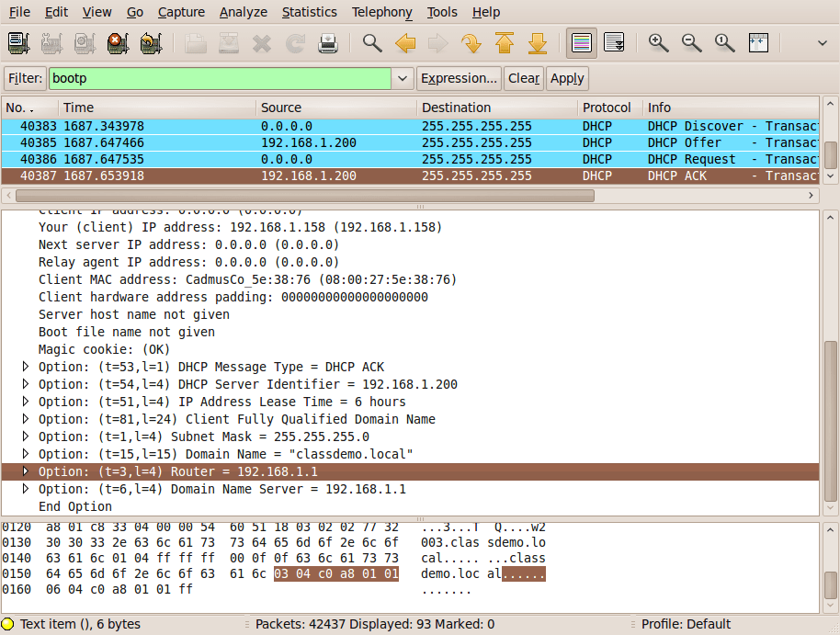Click the bootp filter text field
The height and width of the screenshot is (635, 840).
221,78
